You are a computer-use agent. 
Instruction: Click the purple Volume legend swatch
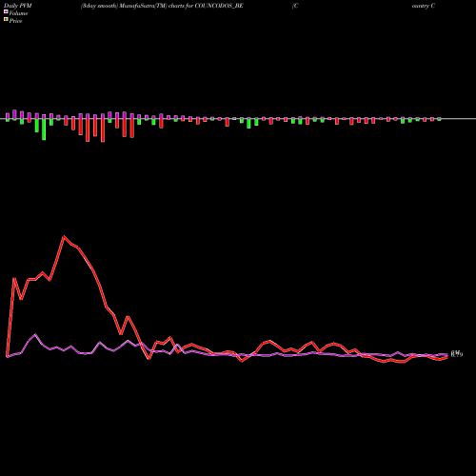(x=6, y=11)
